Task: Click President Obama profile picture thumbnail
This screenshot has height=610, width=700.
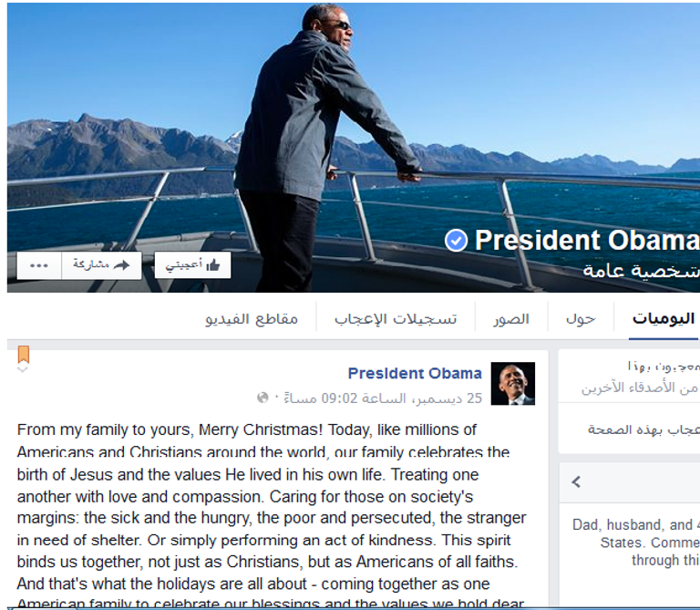Action: coord(513,384)
